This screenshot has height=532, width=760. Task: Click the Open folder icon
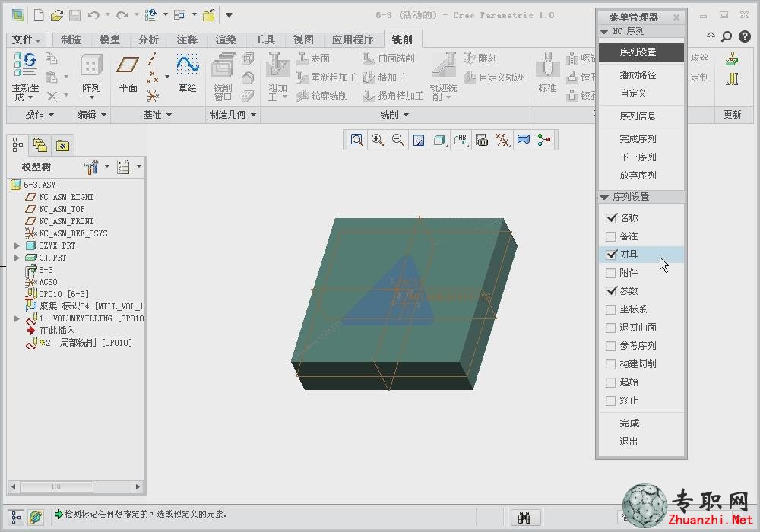pos(57,15)
